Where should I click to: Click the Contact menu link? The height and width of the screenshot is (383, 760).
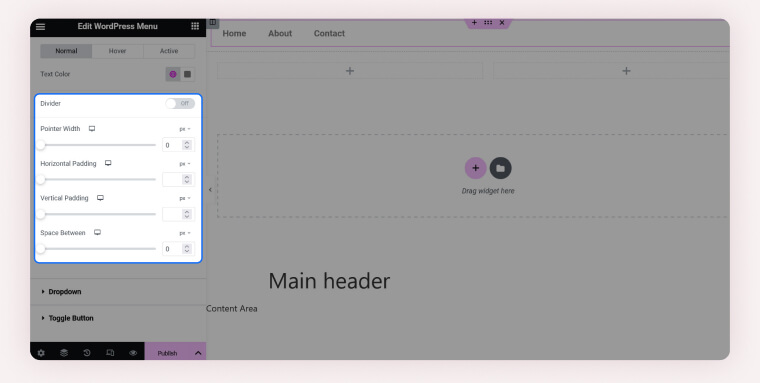[329, 33]
